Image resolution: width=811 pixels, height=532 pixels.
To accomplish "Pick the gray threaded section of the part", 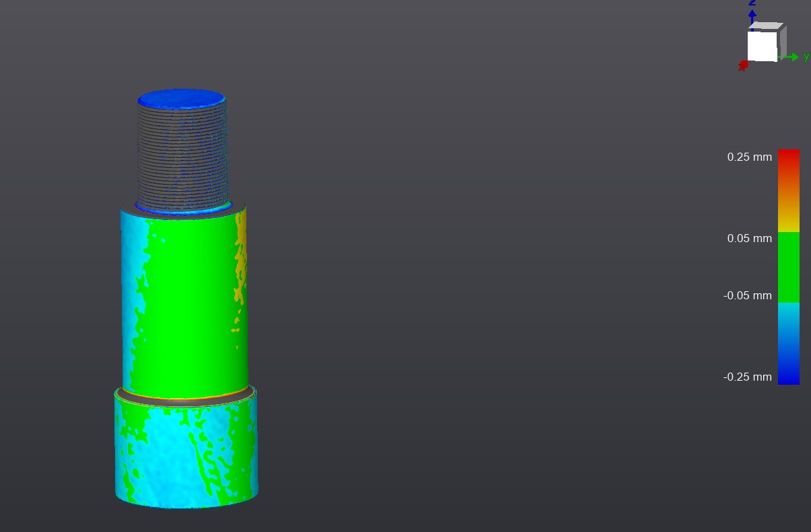I will coord(182,155).
